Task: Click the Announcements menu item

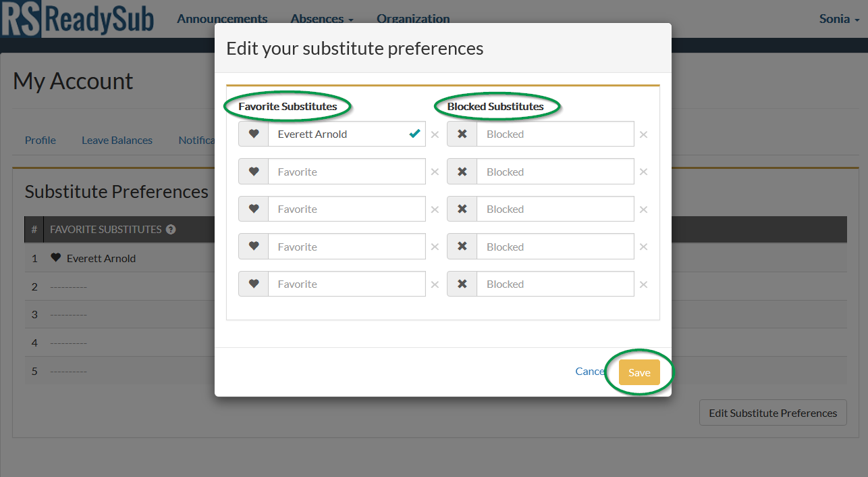Action: (x=222, y=19)
